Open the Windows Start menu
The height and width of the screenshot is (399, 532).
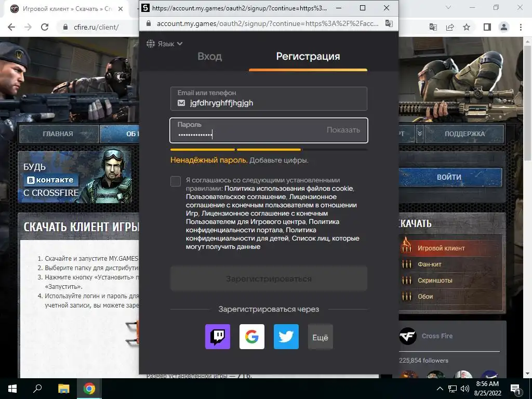pos(12,389)
